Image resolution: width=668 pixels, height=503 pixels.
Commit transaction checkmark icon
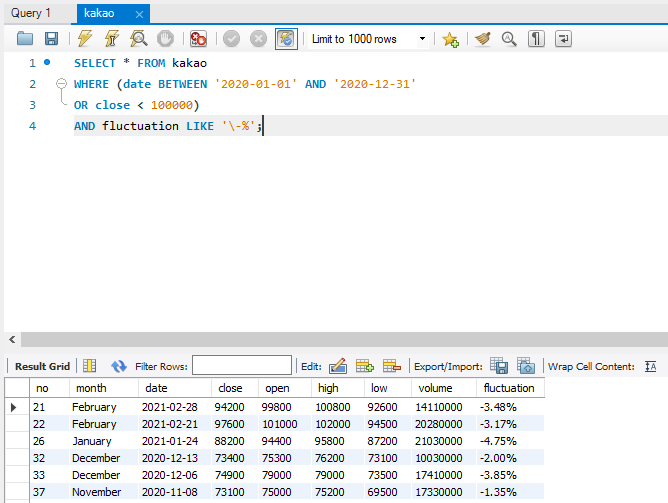(231, 39)
